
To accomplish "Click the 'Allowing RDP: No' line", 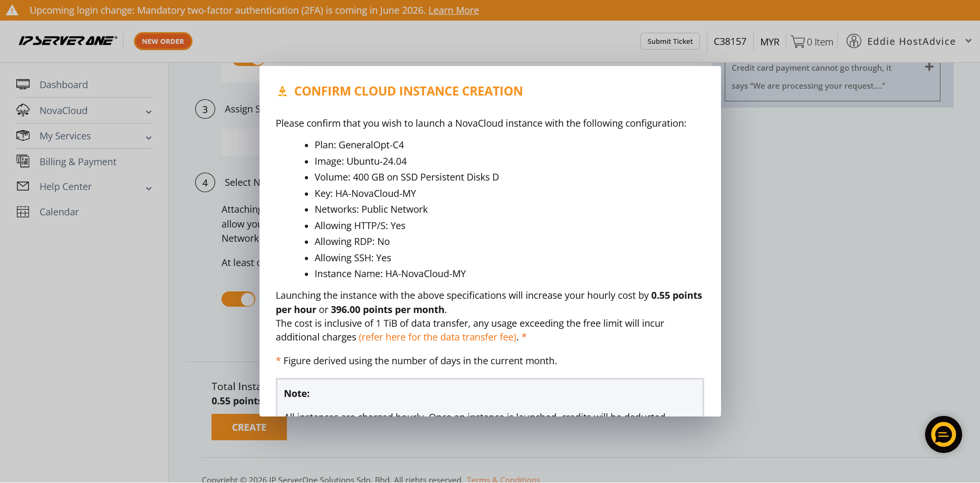I will [352, 241].
